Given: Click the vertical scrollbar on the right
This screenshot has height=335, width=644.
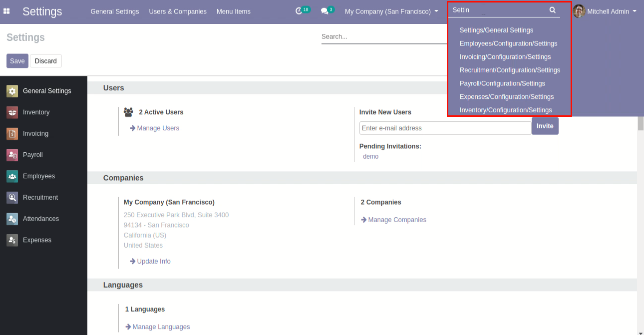Looking at the screenshot, I should (641, 123).
